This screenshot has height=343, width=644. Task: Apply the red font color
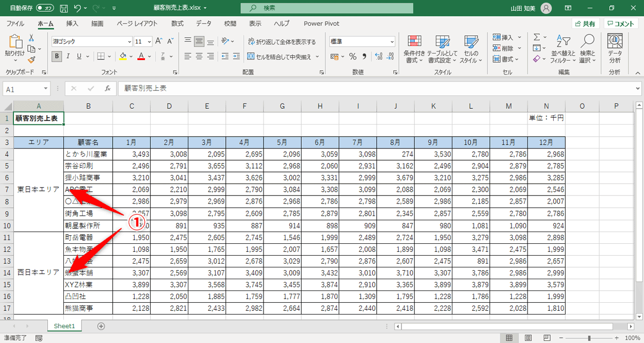click(x=141, y=56)
